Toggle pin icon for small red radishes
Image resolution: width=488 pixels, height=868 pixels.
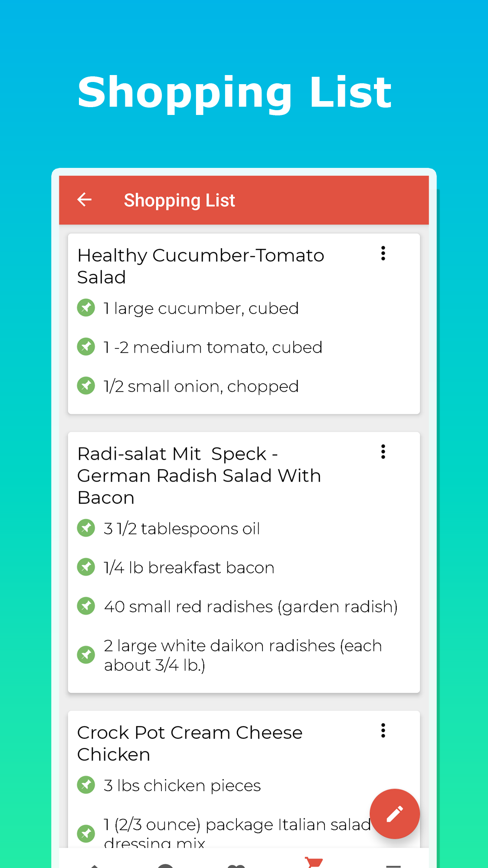tap(86, 606)
